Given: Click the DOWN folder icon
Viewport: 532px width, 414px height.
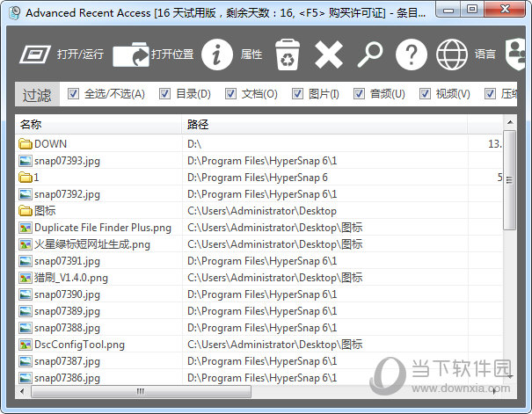Looking at the screenshot, I should pyautogui.click(x=26, y=144).
